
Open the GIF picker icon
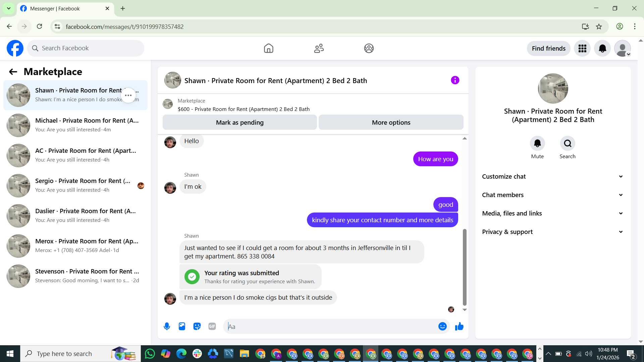coord(212,326)
